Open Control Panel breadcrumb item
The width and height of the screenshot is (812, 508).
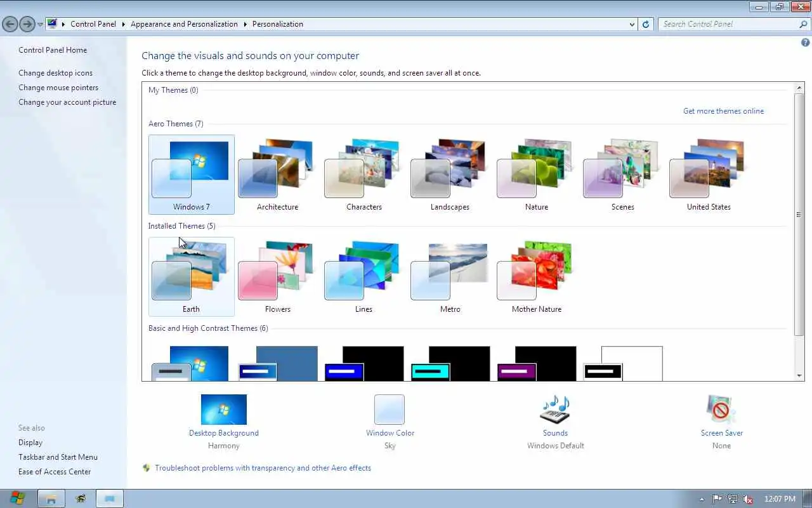(x=93, y=24)
